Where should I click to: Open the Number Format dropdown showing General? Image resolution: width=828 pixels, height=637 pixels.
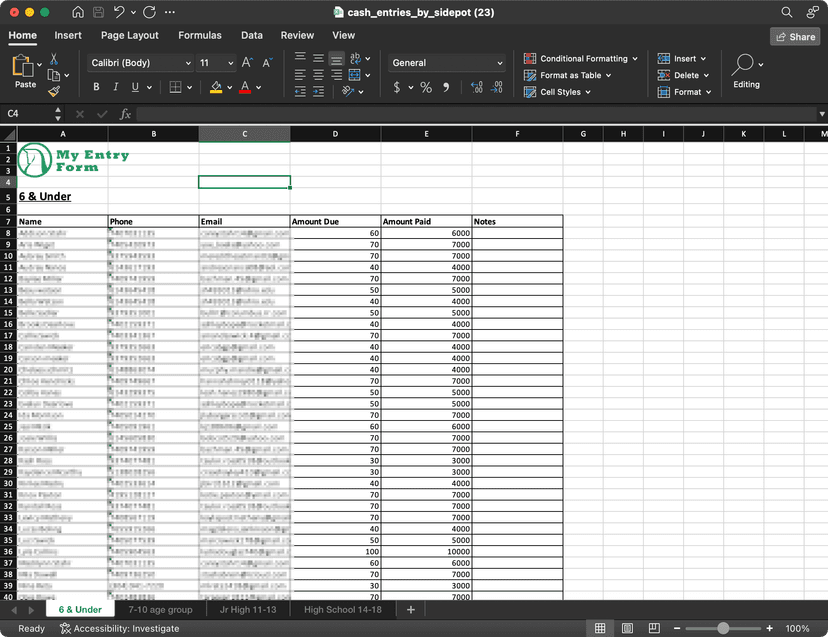pyautogui.click(x=446, y=62)
